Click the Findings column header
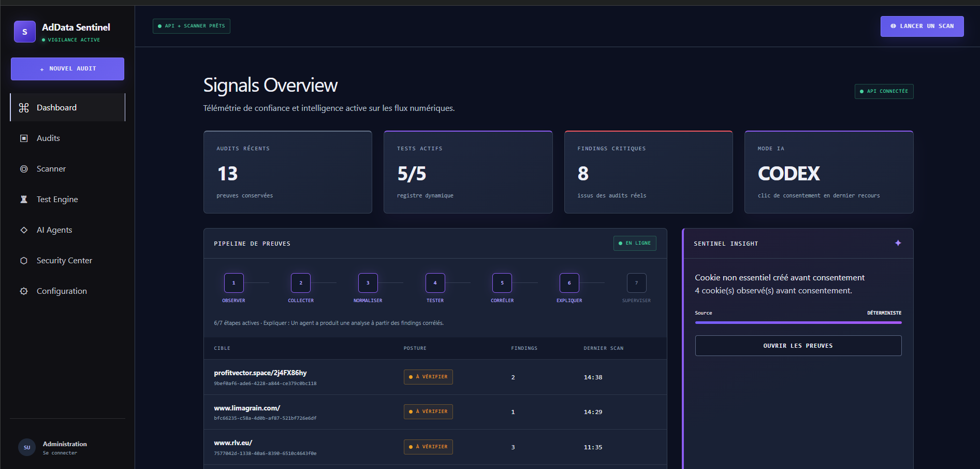Viewport: 980px width, 469px height. pyautogui.click(x=524, y=348)
